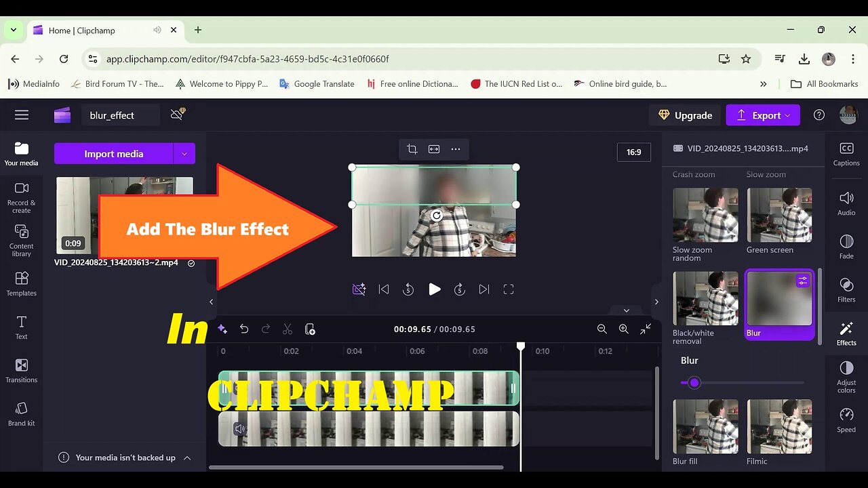Rewind 5 seconds
This screenshot has height=488, width=868.
[x=408, y=289]
